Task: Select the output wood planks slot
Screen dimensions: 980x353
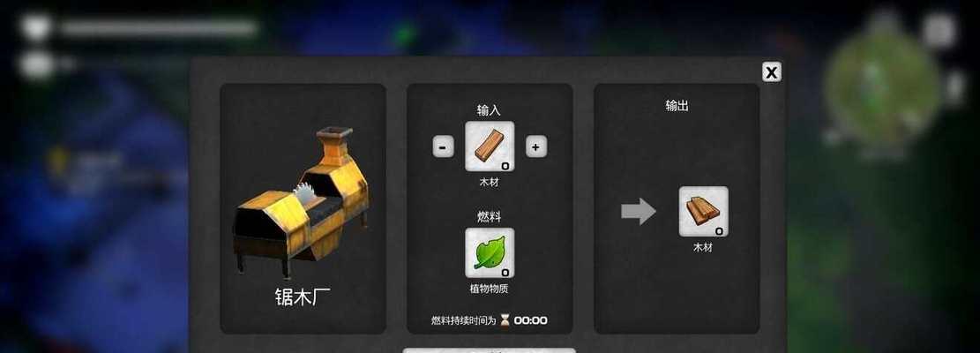Action: (x=703, y=211)
